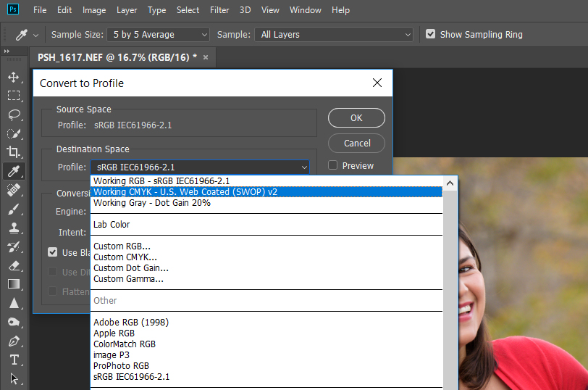Select the Brush tool
588x390 pixels.
point(14,209)
